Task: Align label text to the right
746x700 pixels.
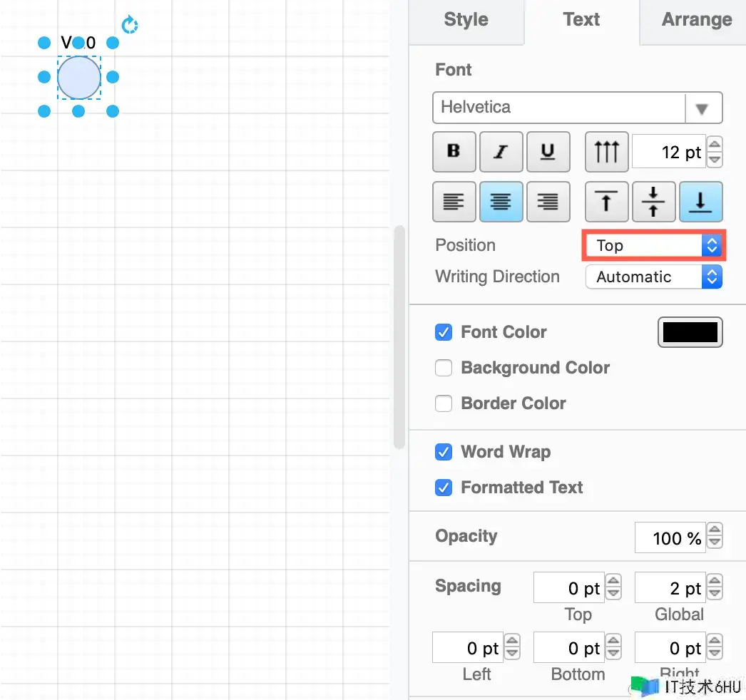Action: pos(548,202)
